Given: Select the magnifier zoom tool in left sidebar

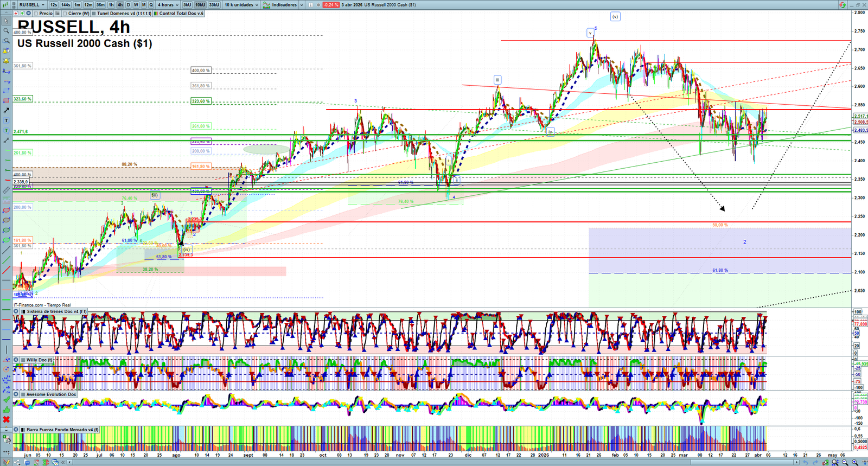Looking at the screenshot, I should (x=6, y=31).
